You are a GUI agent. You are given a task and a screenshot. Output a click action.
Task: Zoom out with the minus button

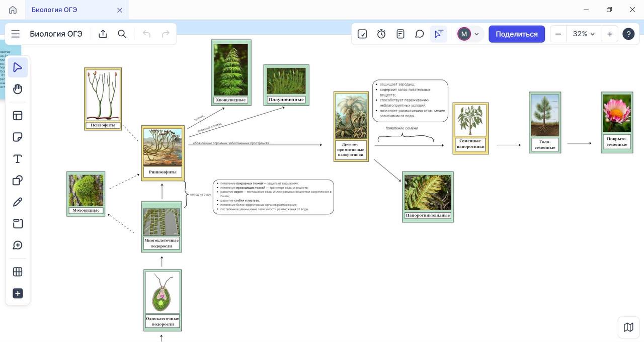click(x=558, y=34)
